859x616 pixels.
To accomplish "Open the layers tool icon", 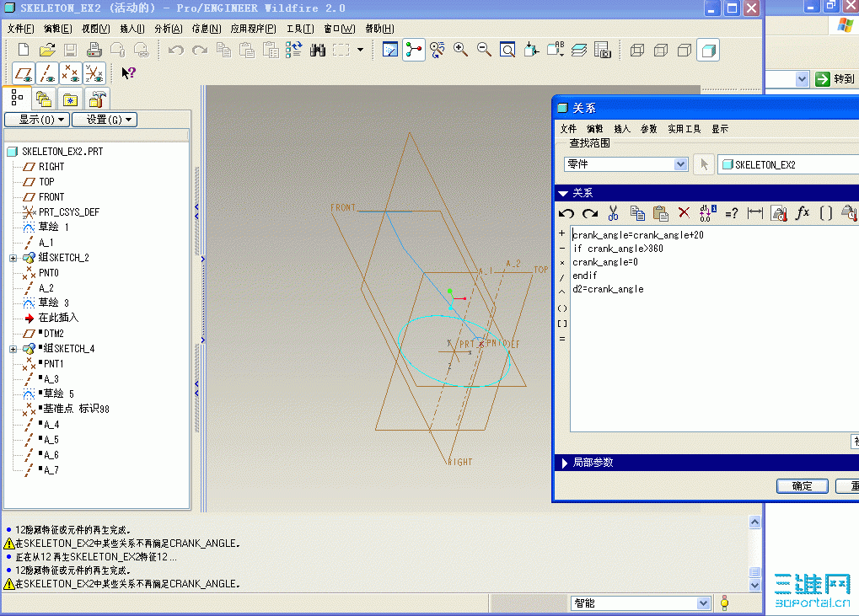I will click(579, 50).
